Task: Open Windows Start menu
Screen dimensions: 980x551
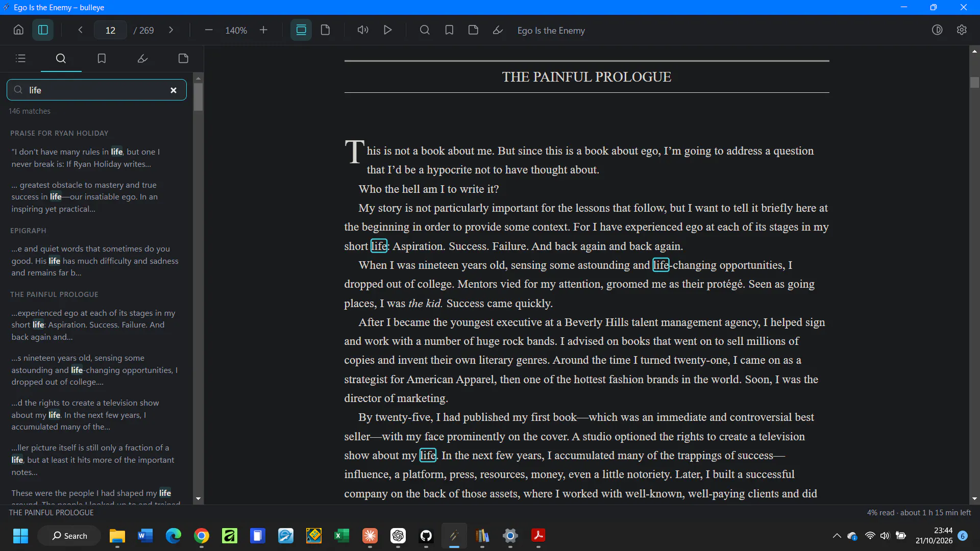Action: pos(20,536)
